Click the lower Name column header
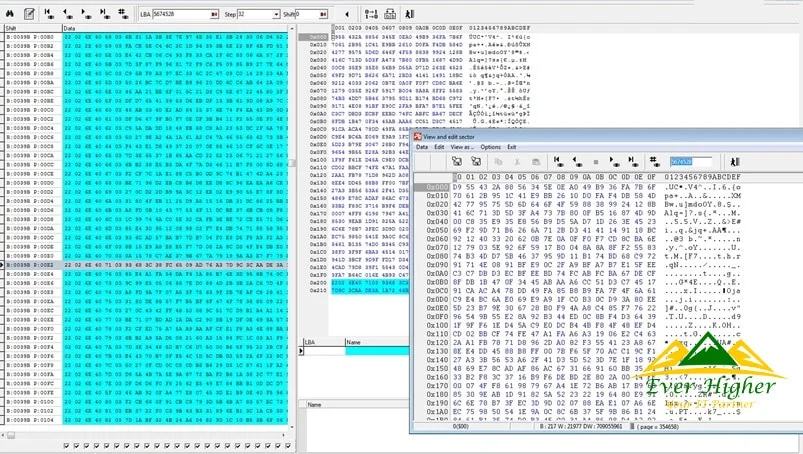803x454 pixels. pyautogui.click(x=357, y=404)
